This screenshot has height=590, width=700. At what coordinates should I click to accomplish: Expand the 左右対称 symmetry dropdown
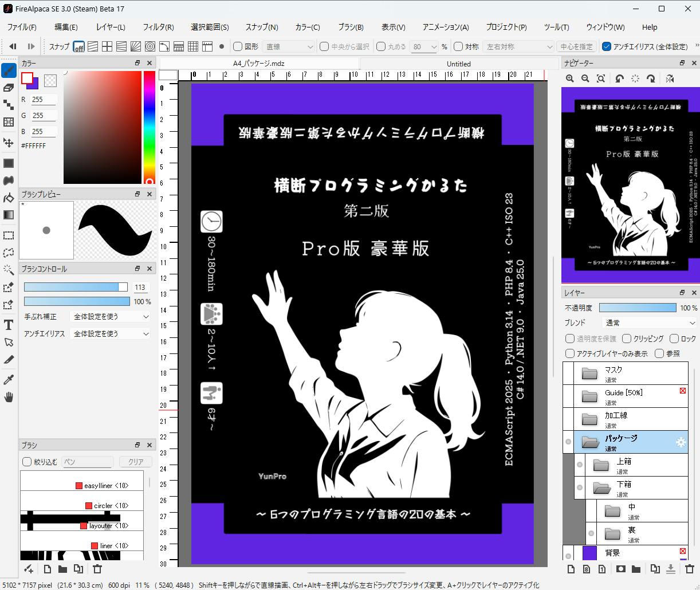click(x=518, y=46)
